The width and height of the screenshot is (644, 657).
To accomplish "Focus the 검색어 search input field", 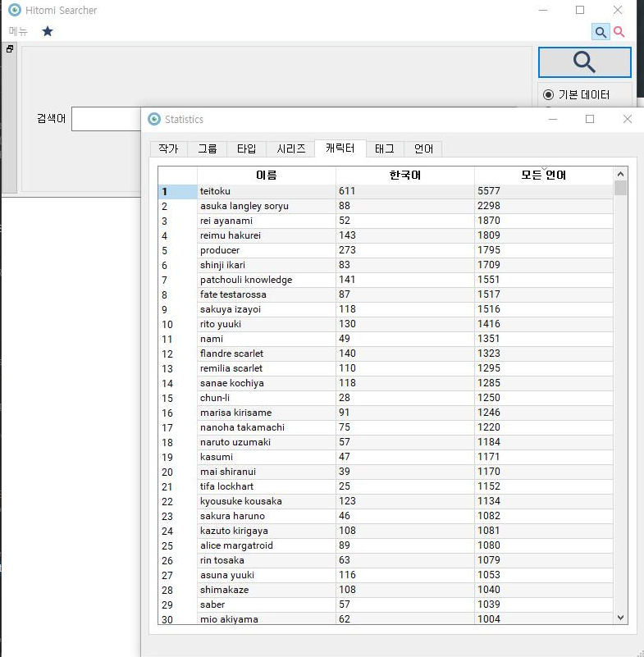I will (x=107, y=119).
